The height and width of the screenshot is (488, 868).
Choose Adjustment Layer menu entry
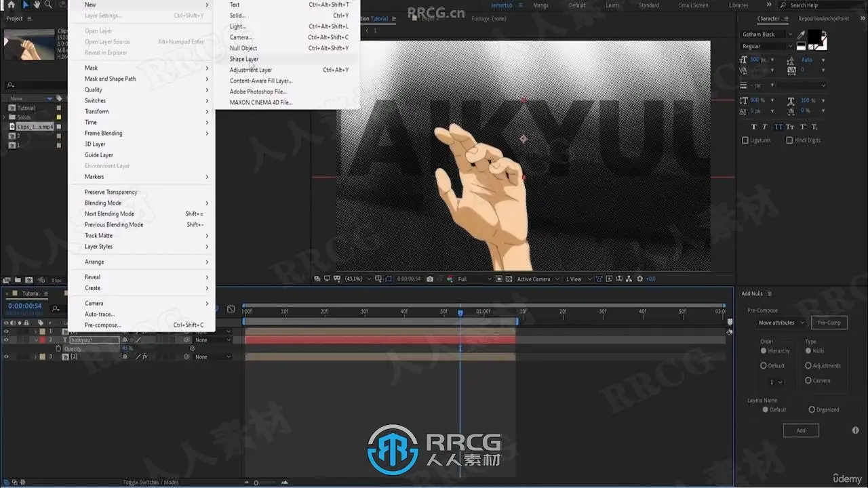point(250,70)
